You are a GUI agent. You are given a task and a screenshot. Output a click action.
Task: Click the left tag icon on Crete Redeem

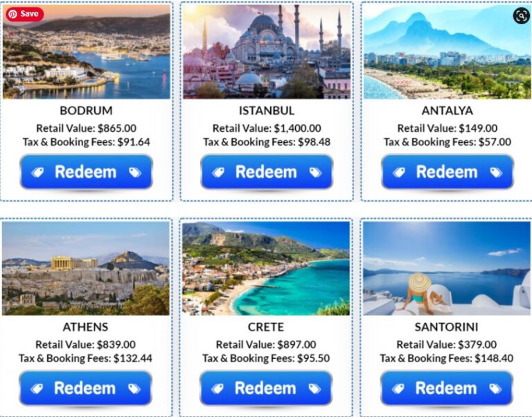pyautogui.click(x=218, y=389)
